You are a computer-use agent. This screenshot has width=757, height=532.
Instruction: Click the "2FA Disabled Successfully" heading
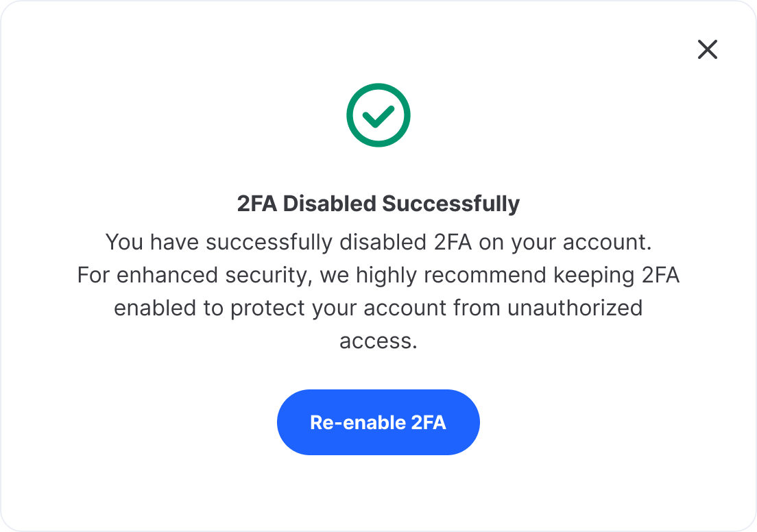point(378,204)
